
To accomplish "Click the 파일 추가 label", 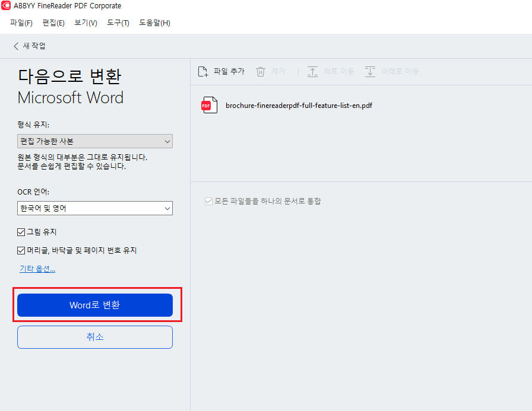I will 229,71.
